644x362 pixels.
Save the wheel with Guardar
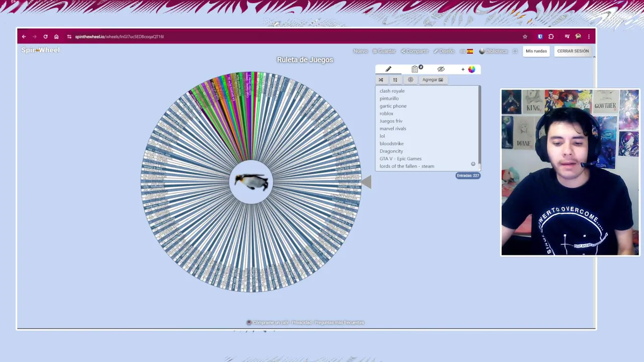tap(384, 51)
